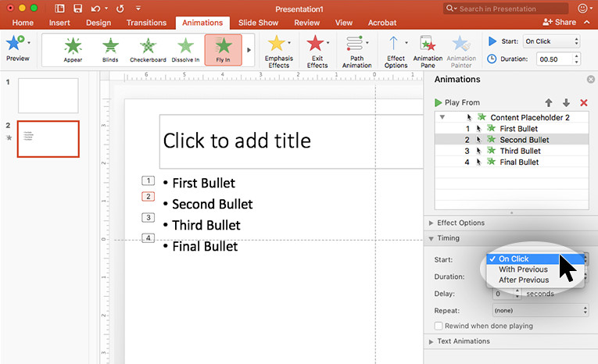Select Third Bullet animation row
The width and height of the screenshot is (598, 364).
click(511, 151)
